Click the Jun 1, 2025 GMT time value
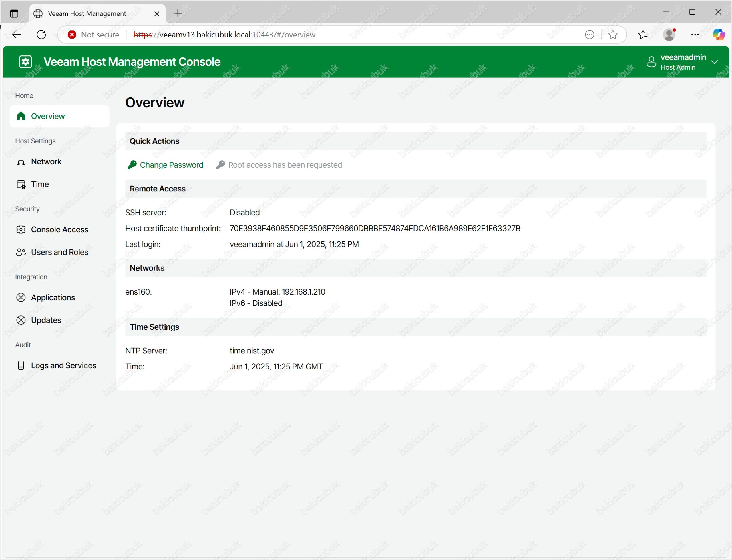Viewport: 732px width, 560px height. 276,367
